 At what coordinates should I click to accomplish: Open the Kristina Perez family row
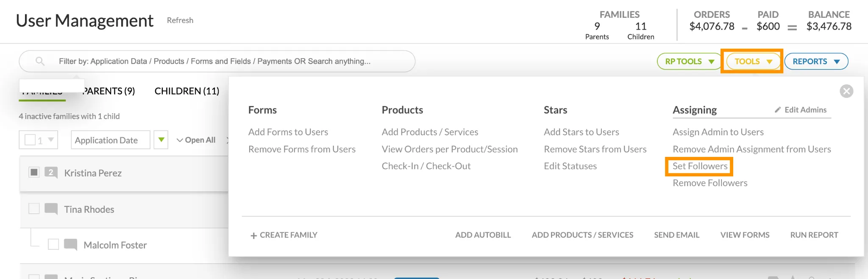click(x=124, y=173)
